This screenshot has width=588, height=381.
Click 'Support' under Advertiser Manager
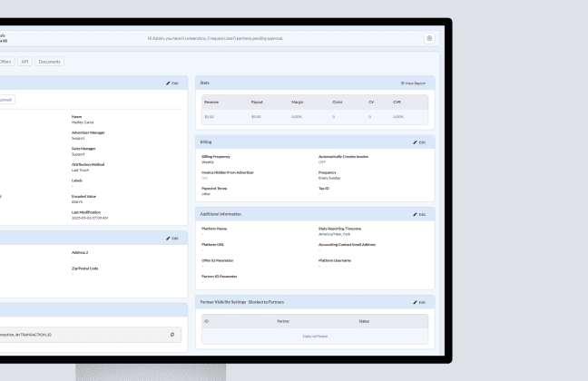[x=78, y=139]
